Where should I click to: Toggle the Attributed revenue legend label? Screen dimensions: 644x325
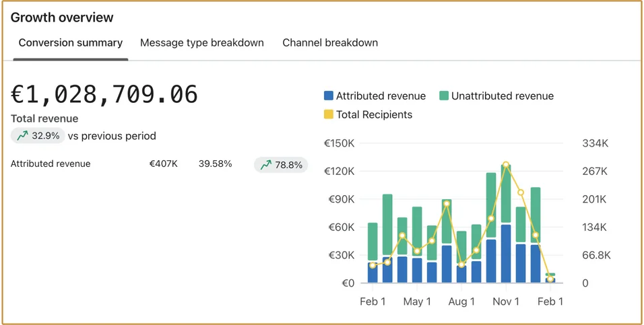(381, 96)
